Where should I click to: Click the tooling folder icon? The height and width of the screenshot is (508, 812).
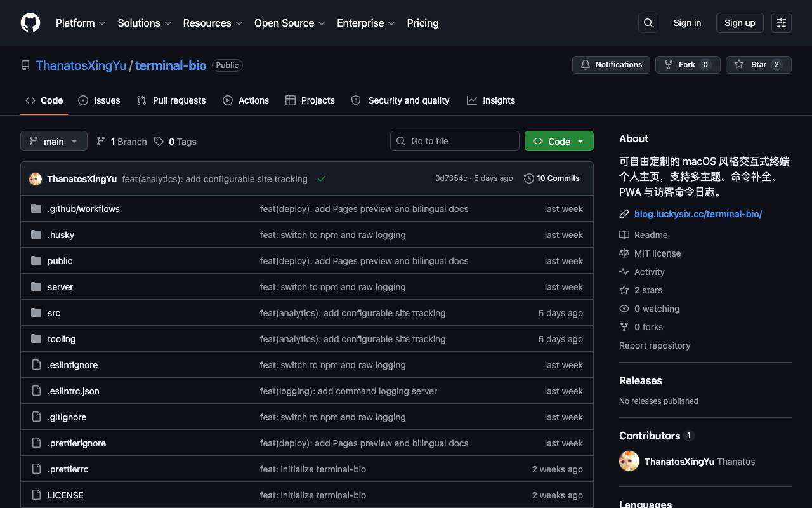(36, 338)
